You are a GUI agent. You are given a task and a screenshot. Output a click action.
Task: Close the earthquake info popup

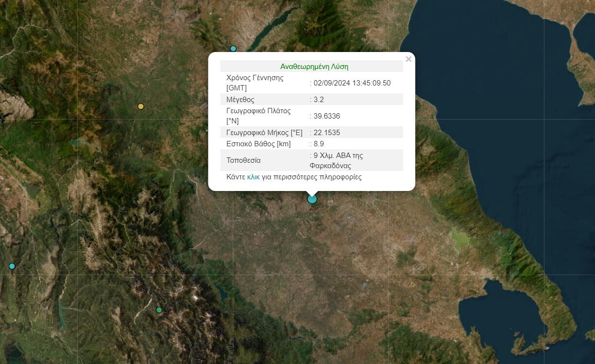(408, 59)
